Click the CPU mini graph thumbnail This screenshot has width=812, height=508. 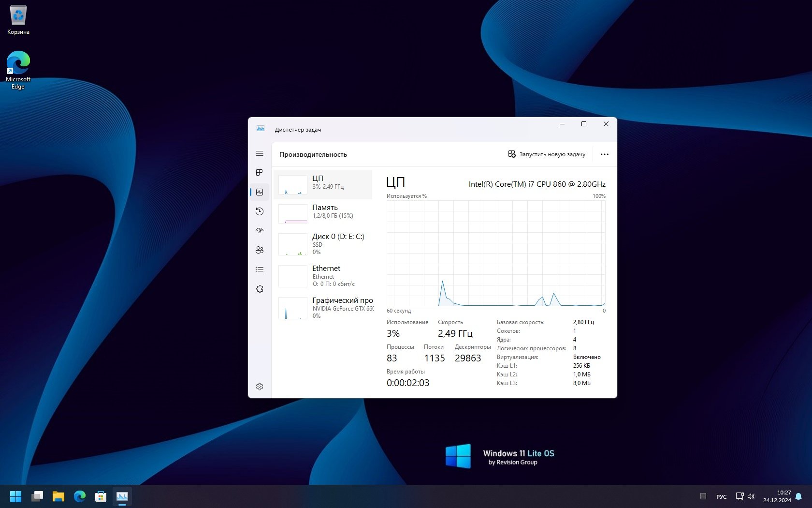[x=293, y=185]
